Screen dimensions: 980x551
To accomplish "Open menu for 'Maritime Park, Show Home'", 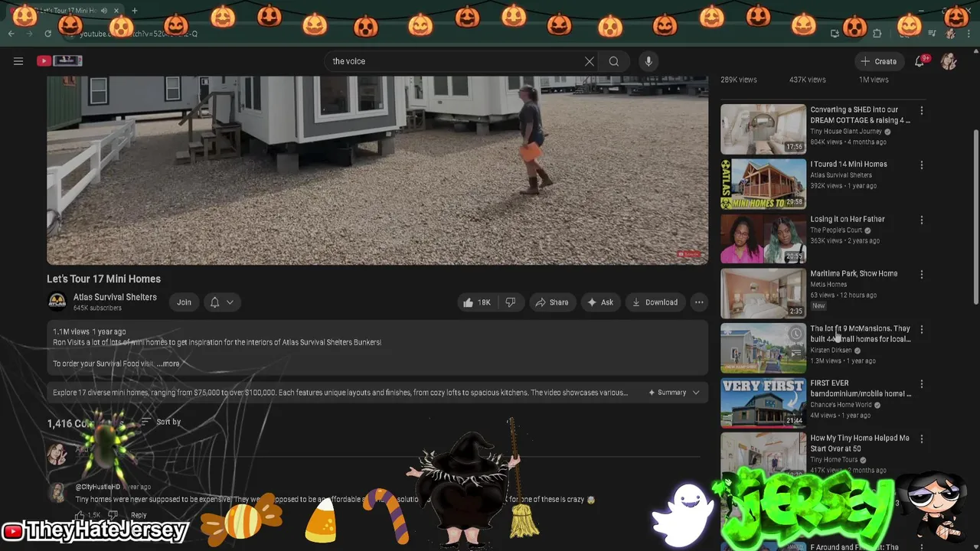I will pos(922,275).
